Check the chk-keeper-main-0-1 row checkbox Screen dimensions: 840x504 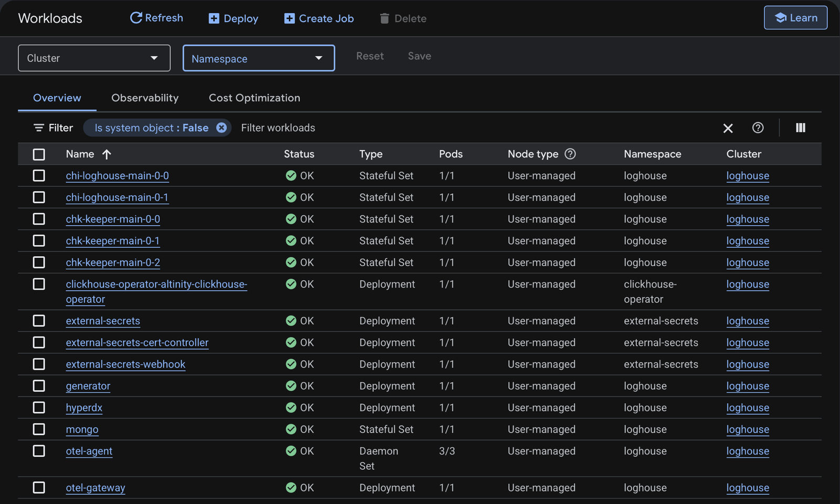point(39,241)
